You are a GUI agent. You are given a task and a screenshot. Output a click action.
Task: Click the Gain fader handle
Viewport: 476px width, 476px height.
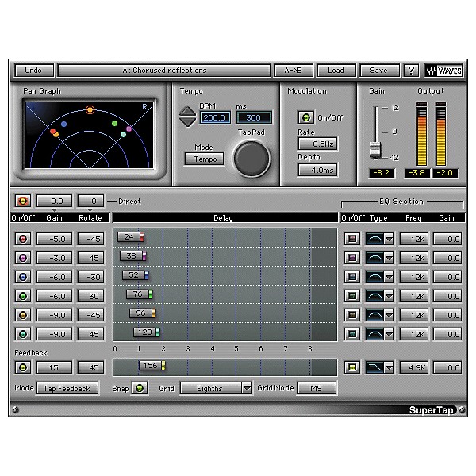coord(376,150)
